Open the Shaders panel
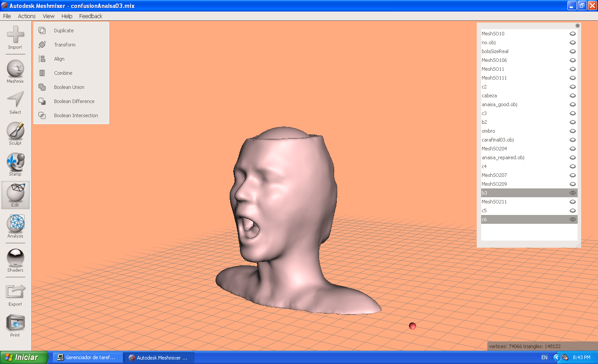Viewport: 598px width, 364px height. pos(15,261)
